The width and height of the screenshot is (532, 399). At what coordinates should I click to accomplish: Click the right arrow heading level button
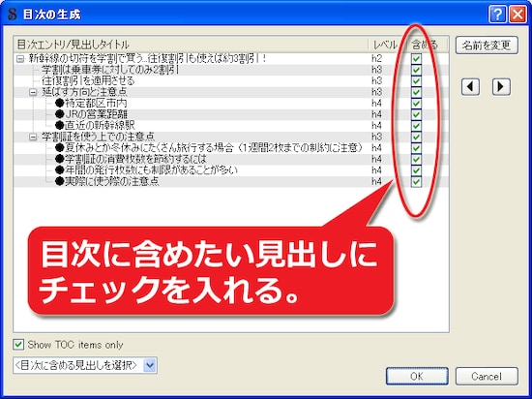click(x=501, y=87)
